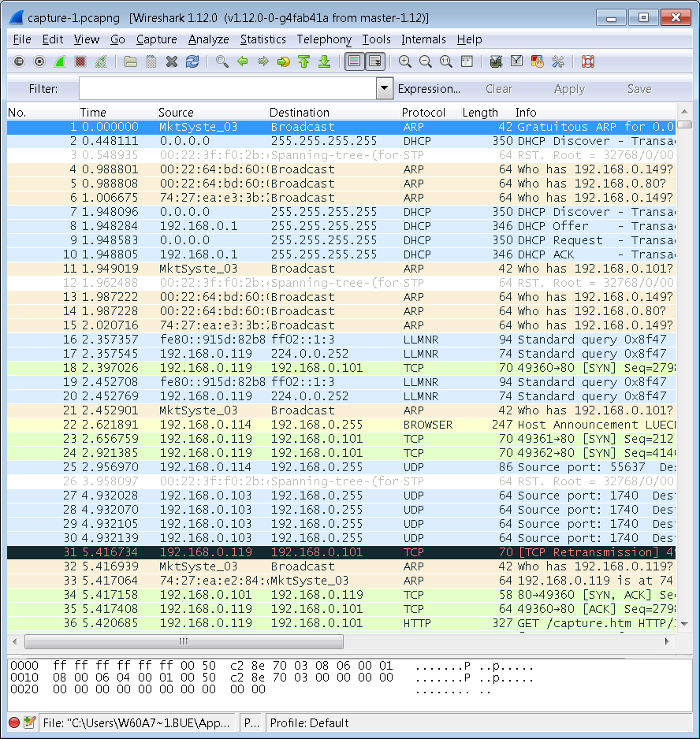Stop the running capture (red square)
Screen dimensions: 700x739
click(x=80, y=61)
